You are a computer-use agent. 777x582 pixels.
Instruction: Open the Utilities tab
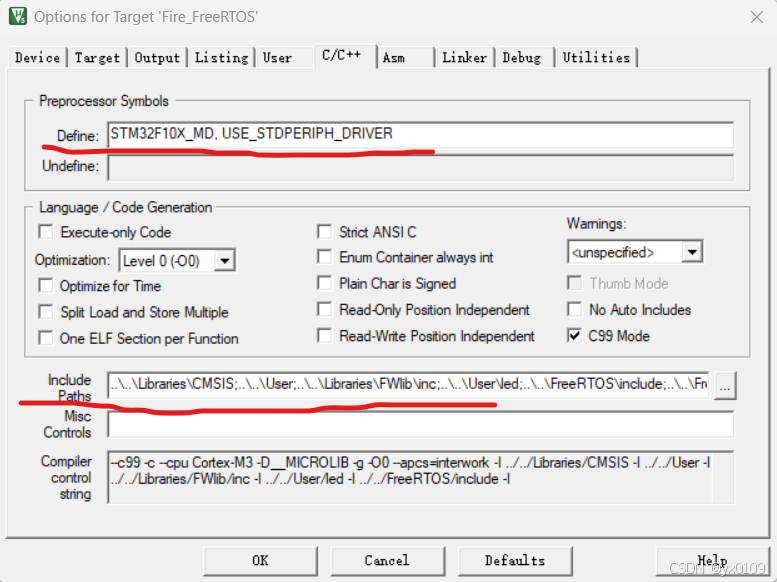pyautogui.click(x=596, y=58)
